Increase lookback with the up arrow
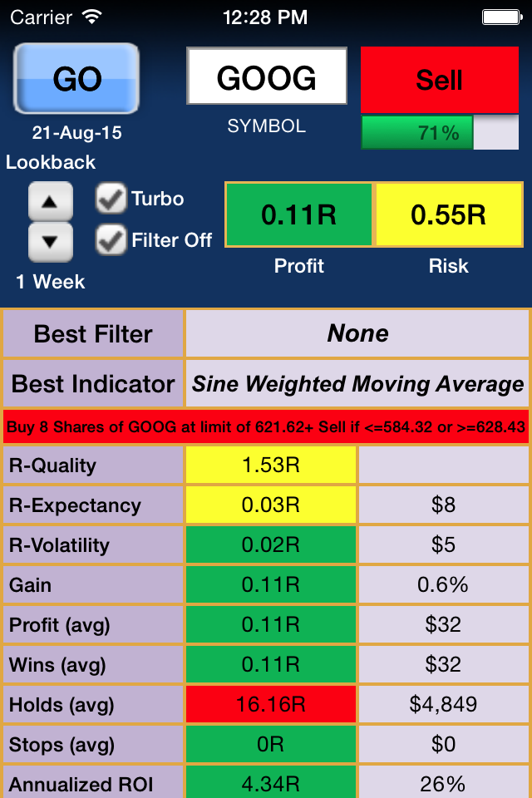Image resolution: width=532 pixels, height=798 pixels. tap(50, 201)
